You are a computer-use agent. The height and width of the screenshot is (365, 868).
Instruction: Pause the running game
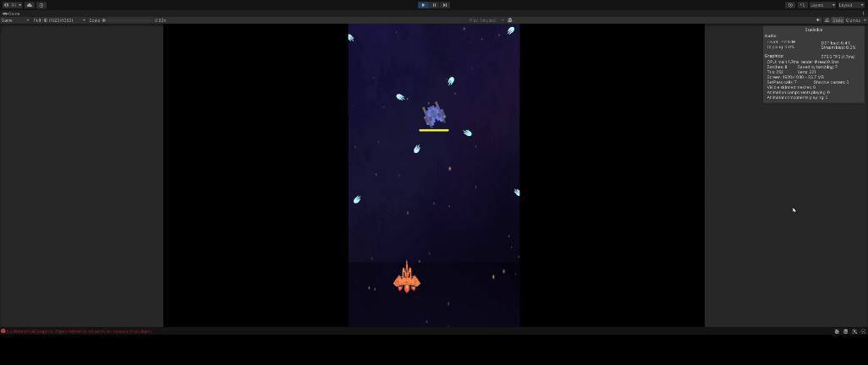click(434, 5)
